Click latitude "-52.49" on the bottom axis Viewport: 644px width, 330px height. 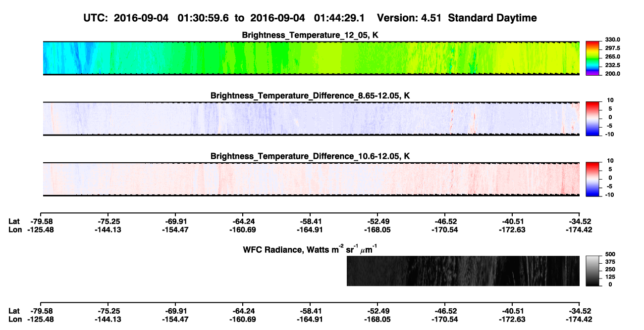(377, 311)
